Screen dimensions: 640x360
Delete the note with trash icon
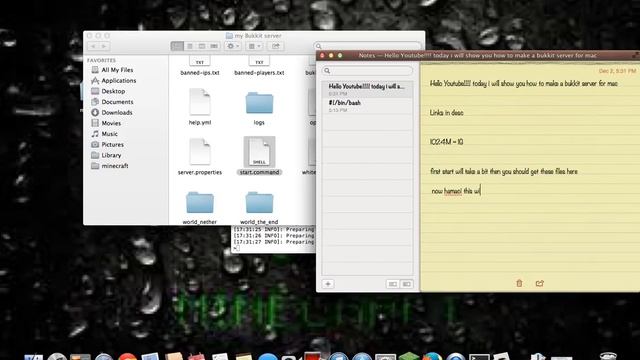click(x=519, y=283)
